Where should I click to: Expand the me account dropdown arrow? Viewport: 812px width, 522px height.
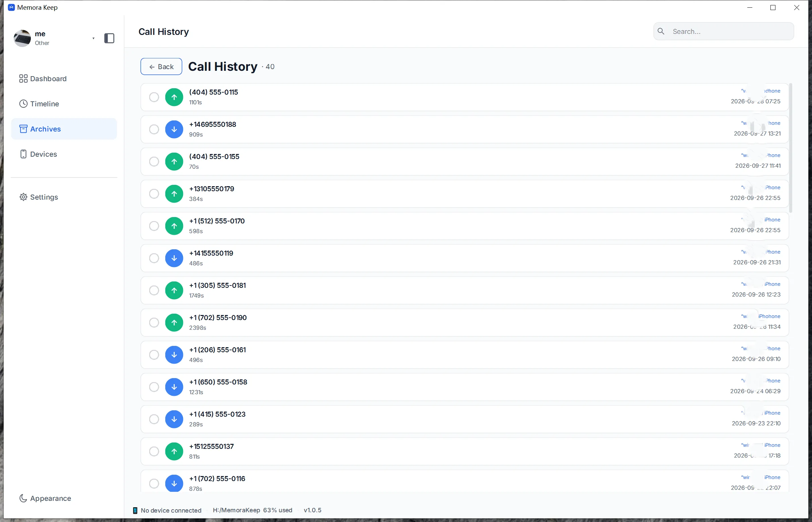(x=94, y=38)
